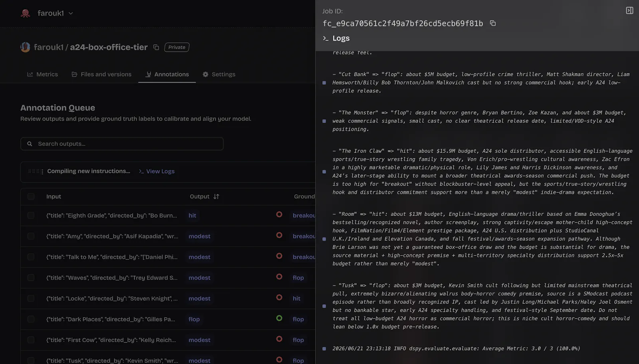Switch to Files and versions tab
Viewport: 639px width, 364px height.
pos(101,74)
